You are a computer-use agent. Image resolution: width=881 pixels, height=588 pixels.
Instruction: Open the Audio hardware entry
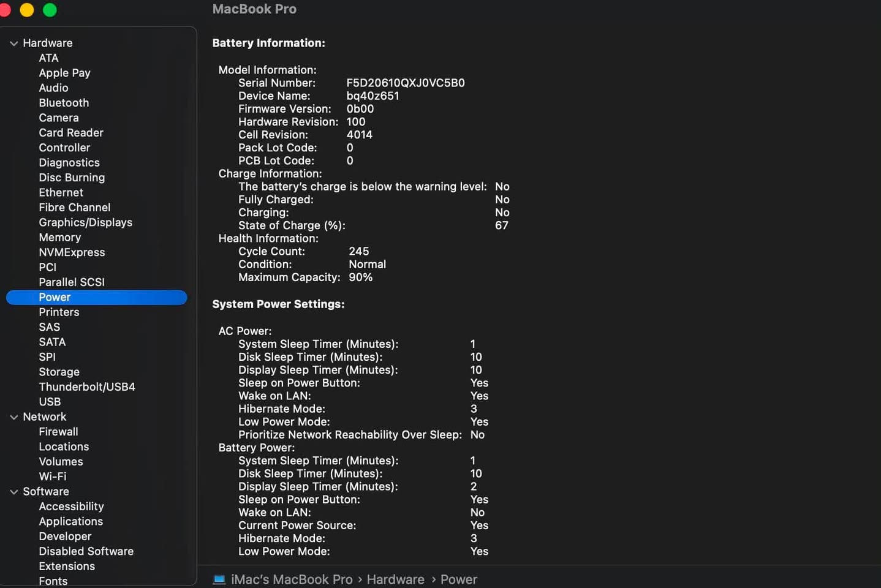[53, 88]
